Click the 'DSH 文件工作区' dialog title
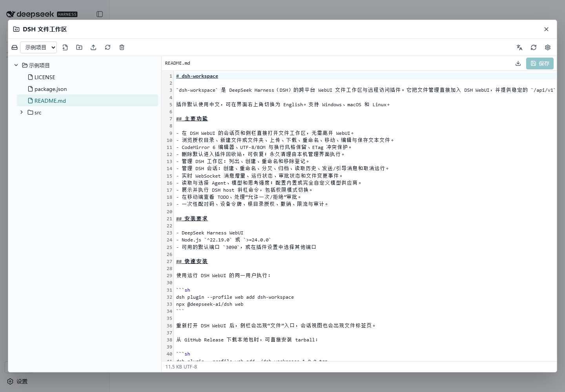The height and width of the screenshot is (392, 565). [45, 29]
